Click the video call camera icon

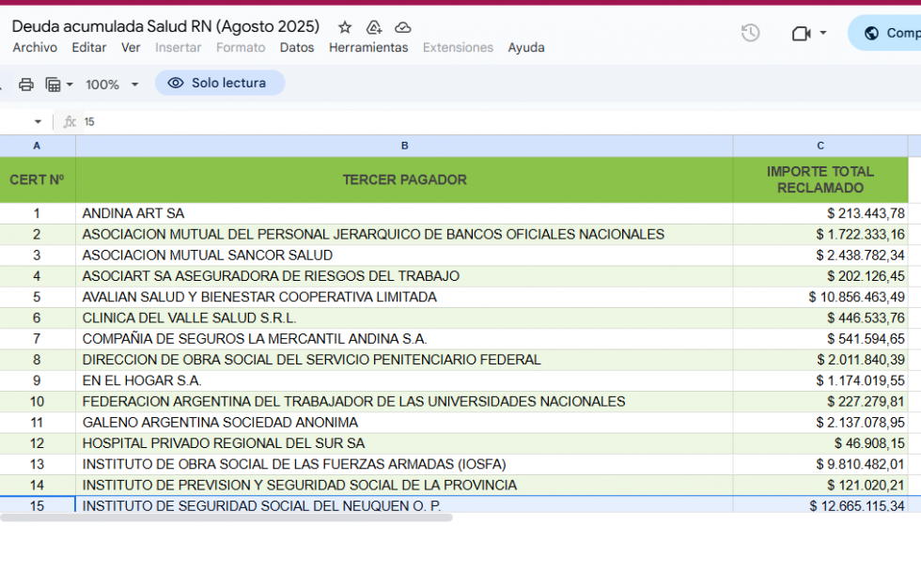801,33
